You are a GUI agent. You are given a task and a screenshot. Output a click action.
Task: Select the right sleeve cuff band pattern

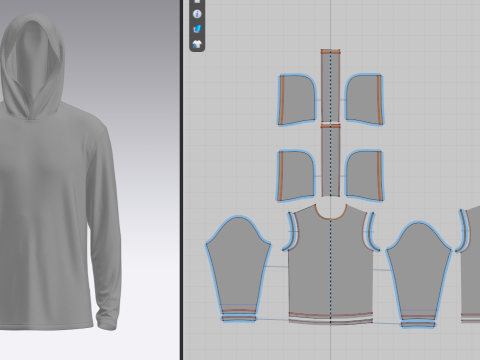click(x=418, y=324)
